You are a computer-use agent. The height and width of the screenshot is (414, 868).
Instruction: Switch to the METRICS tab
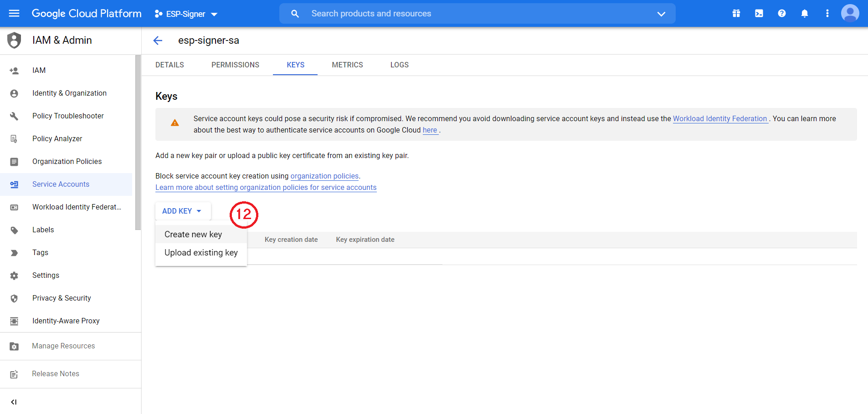tap(347, 65)
